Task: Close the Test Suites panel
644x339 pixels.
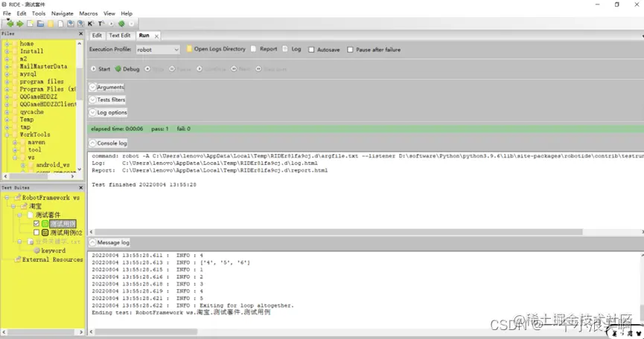Action: tap(80, 187)
